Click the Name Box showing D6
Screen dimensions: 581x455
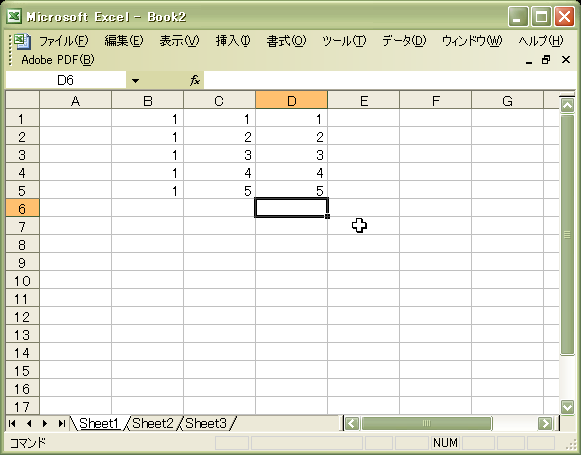coord(66,80)
